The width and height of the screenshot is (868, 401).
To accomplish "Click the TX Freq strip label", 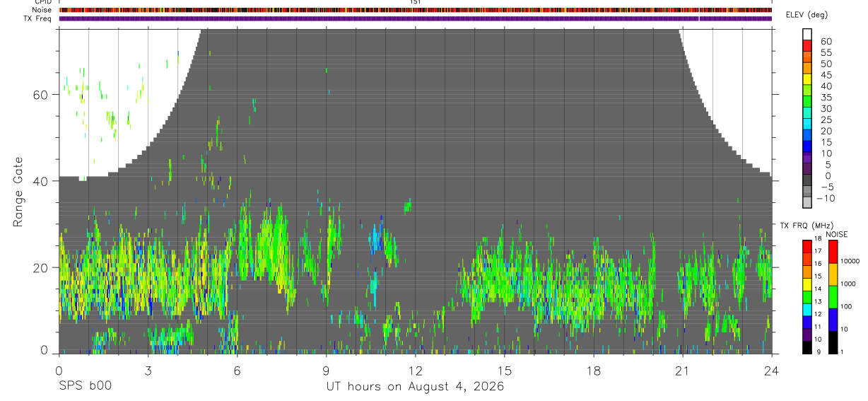I will 37,18.
